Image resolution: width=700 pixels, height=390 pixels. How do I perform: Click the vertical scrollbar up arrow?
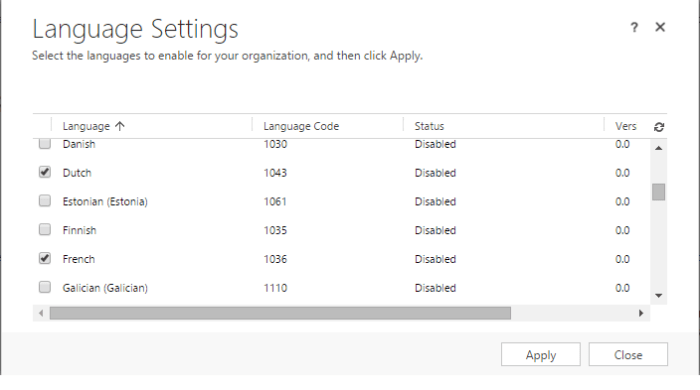[658, 148]
